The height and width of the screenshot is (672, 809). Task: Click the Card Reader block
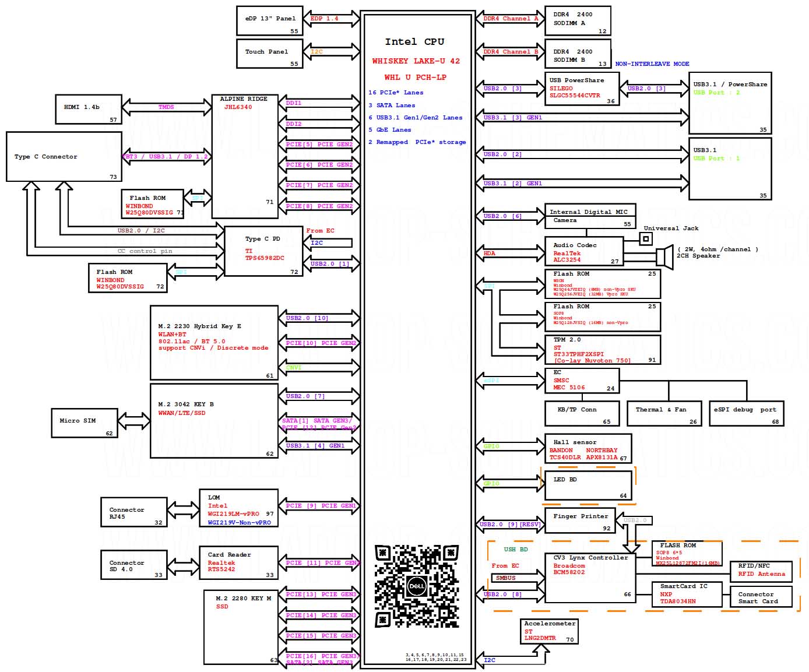click(239, 562)
